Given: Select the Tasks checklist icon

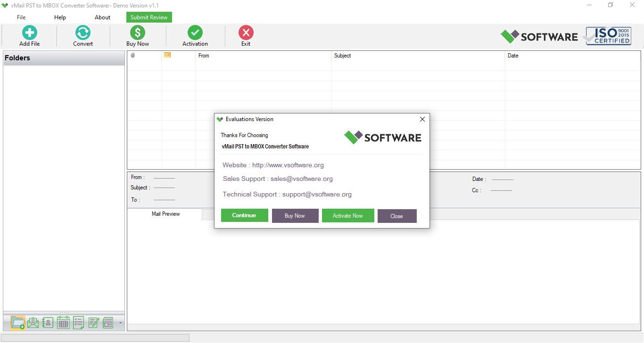Looking at the screenshot, I should pyautogui.click(x=78, y=323).
